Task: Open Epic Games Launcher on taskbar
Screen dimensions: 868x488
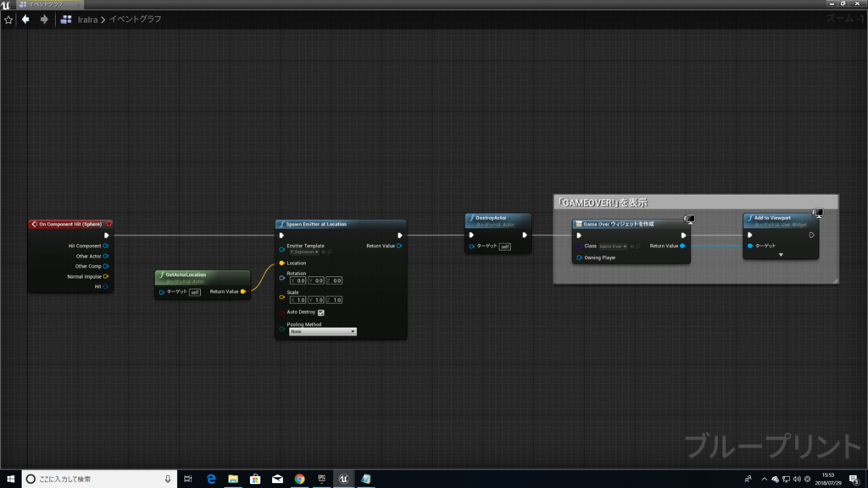Action: point(321,480)
